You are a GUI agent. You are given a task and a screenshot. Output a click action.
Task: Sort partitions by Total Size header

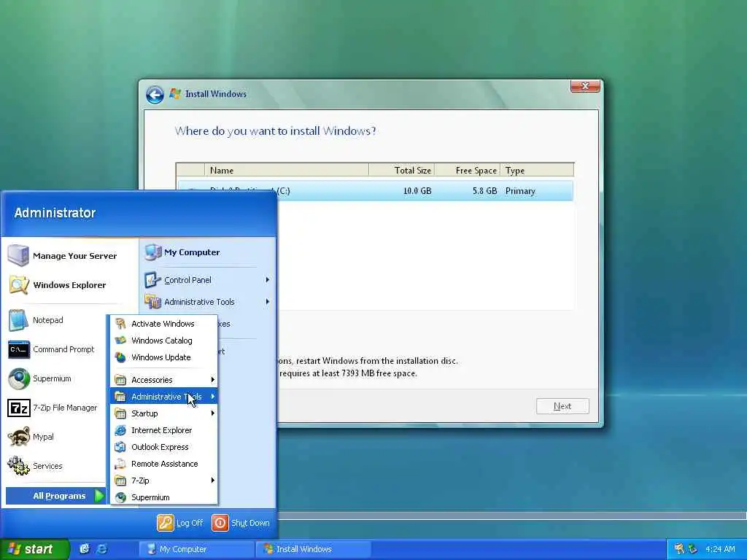pos(402,170)
